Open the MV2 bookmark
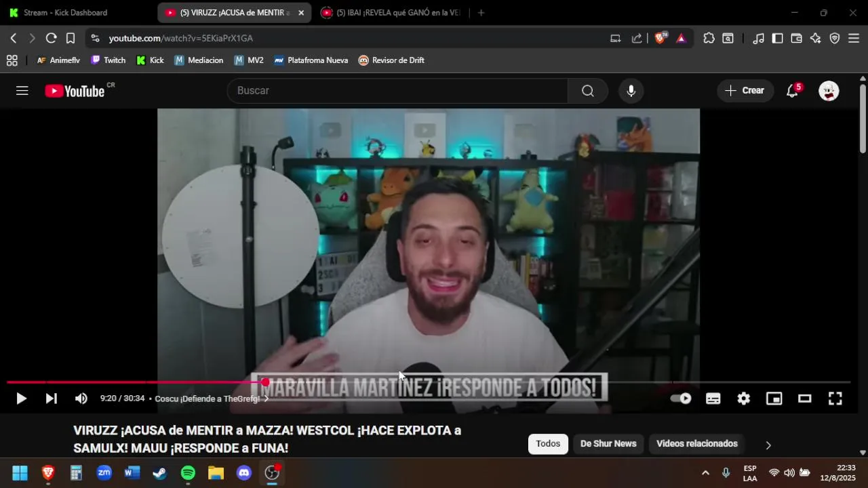The height and width of the screenshot is (488, 868). pos(248,60)
